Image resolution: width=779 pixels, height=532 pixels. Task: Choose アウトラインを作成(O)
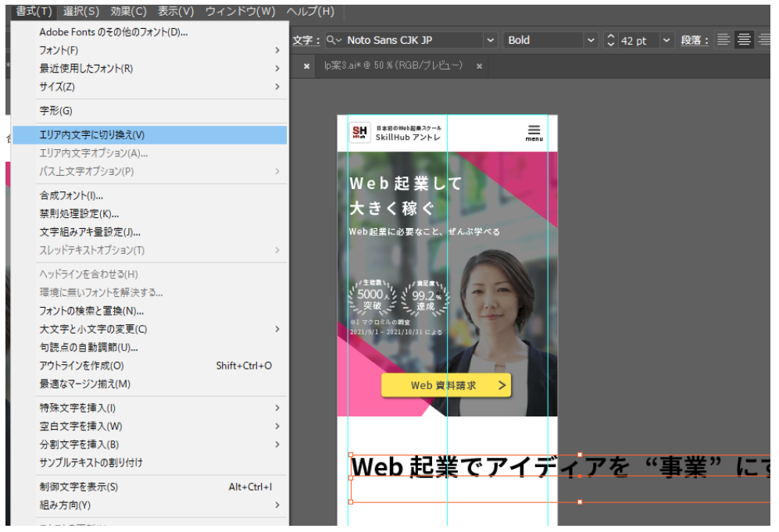(149, 366)
